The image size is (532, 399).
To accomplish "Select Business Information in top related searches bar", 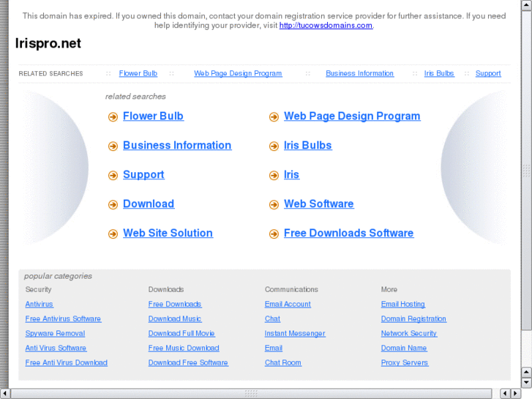I will point(359,73).
